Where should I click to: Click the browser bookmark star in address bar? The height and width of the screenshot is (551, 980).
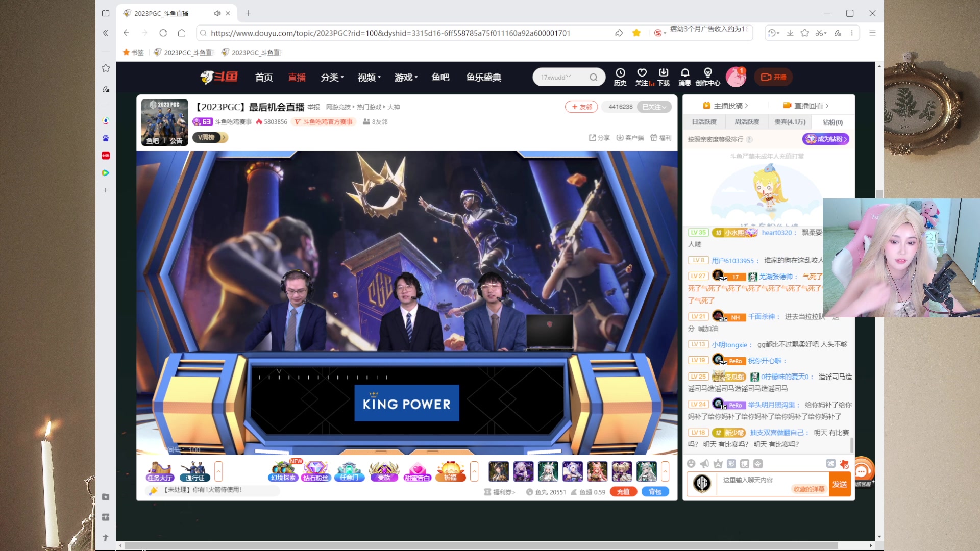tap(636, 33)
